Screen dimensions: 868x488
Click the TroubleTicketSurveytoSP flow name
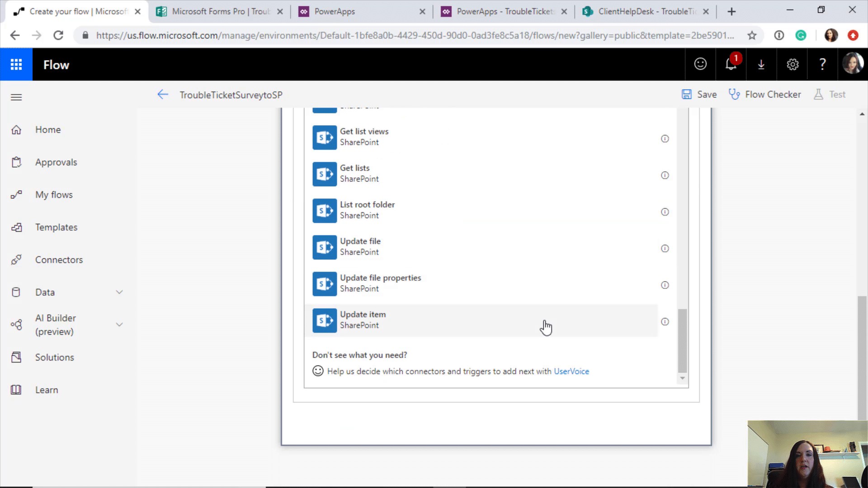[231, 95]
